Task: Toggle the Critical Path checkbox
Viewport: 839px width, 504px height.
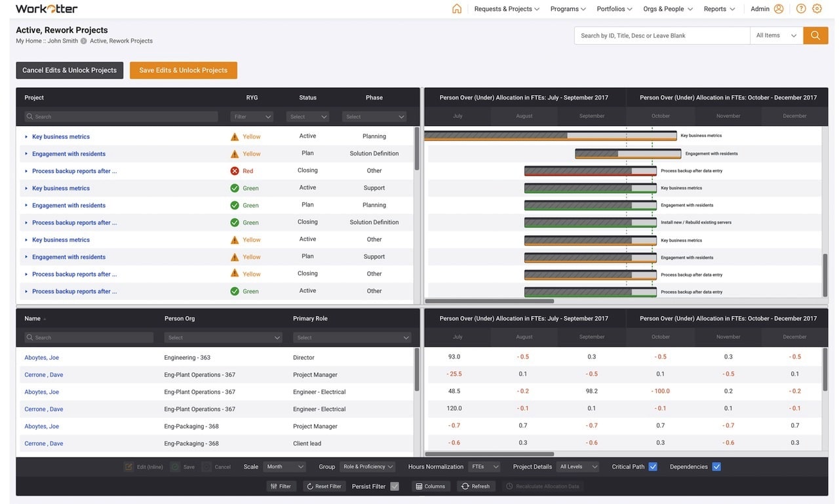Action: click(x=653, y=467)
